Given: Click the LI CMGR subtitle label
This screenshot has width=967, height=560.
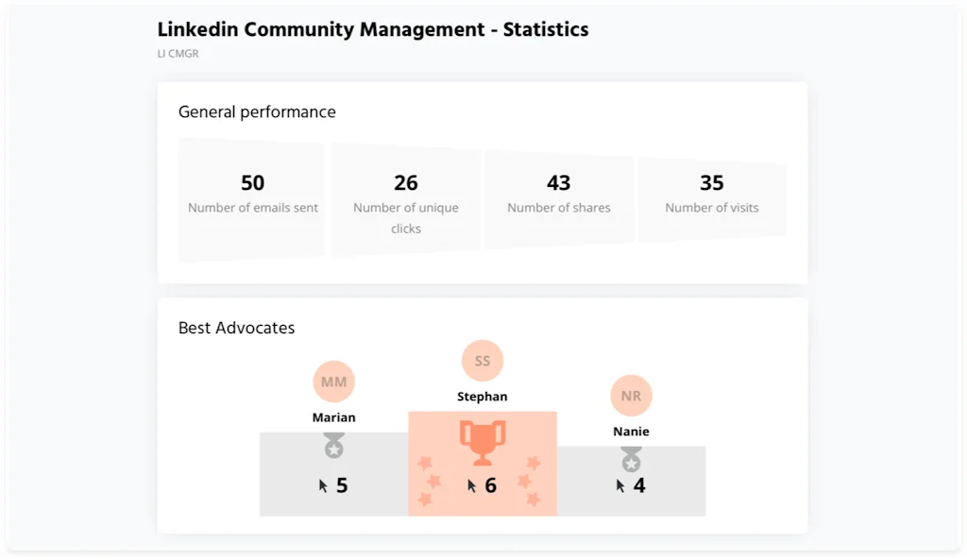Looking at the screenshot, I should pyautogui.click(x=178, y=54).
